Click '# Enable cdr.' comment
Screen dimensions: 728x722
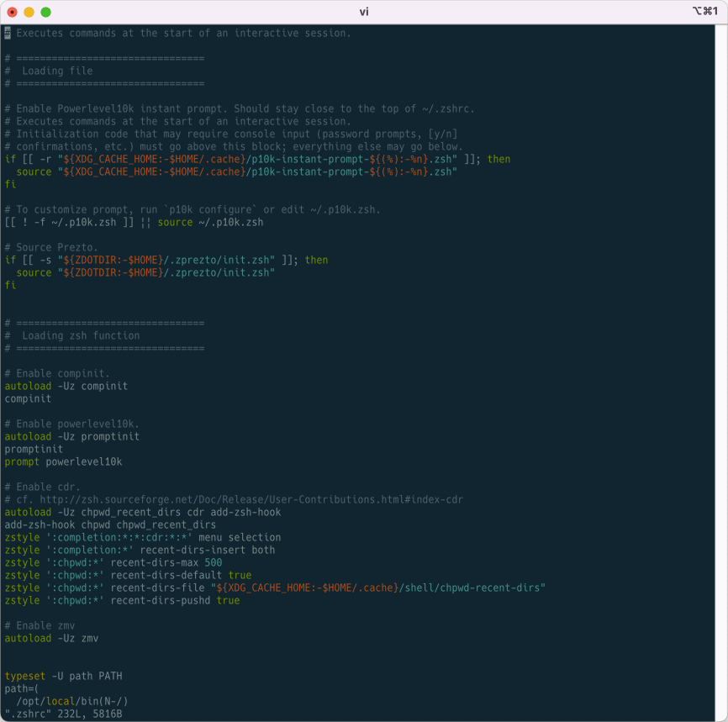tap(42, 487)
